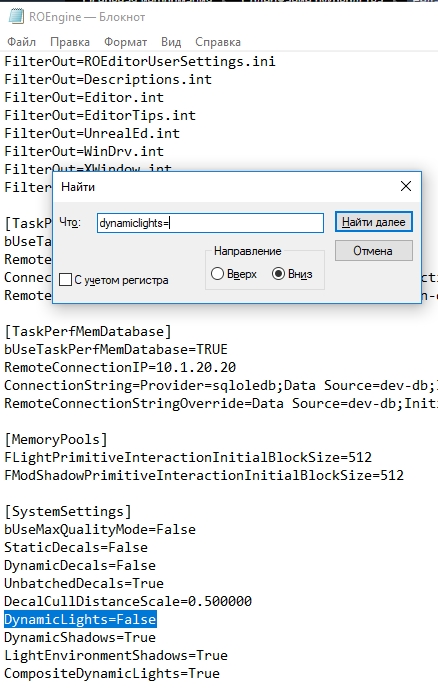Place cursor on DynamicShadows=True line
The image size is (438, 691).
[80, 637]
